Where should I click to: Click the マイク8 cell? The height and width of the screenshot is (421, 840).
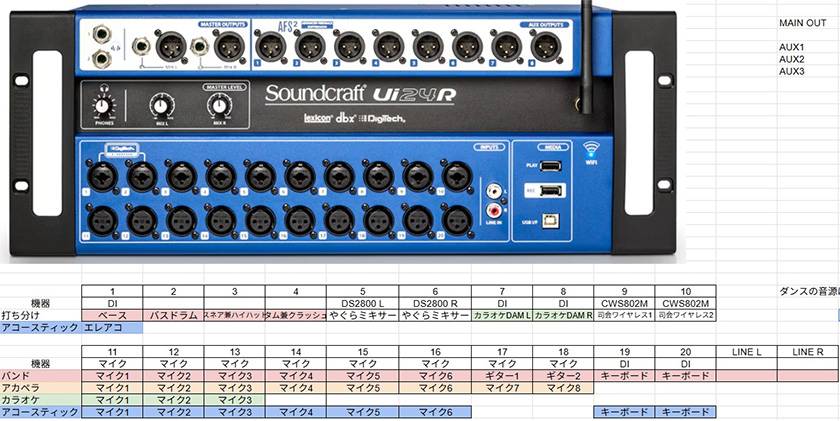563,388
